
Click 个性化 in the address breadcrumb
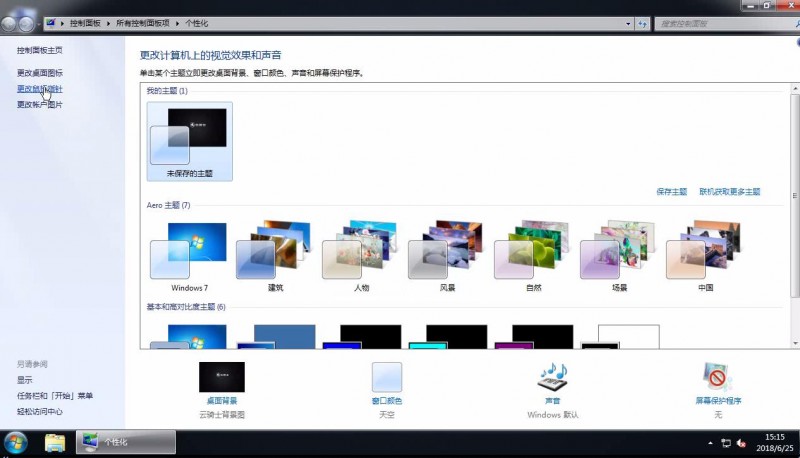pyautogui.click(x=196, y=23)
